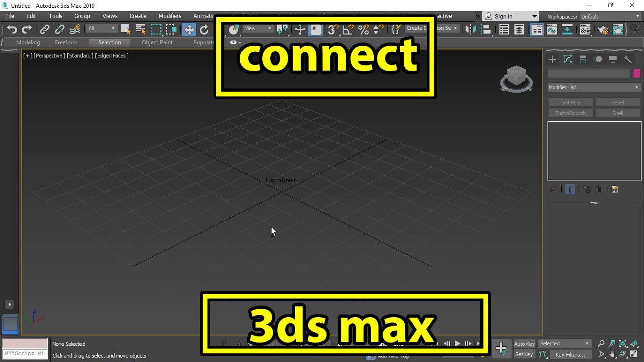Apply the Shell modifier button
644x362 pixels.
tap(618, 113)
